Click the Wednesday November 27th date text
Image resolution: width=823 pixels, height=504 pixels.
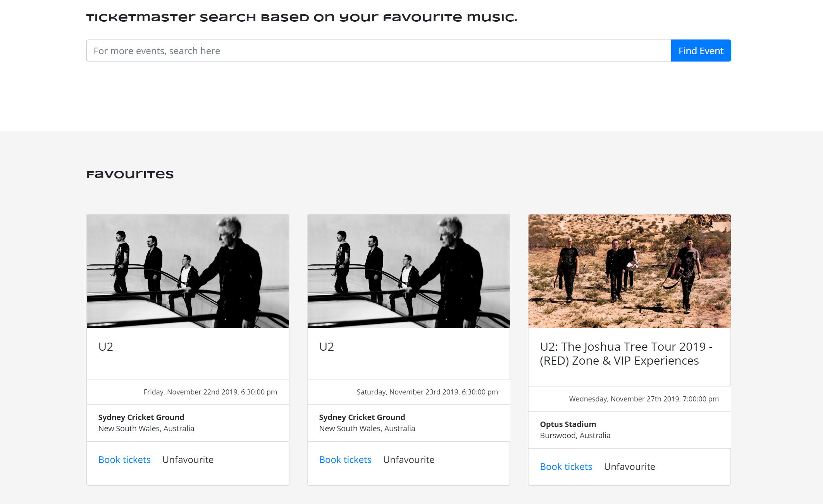click(x=644, y=399)
